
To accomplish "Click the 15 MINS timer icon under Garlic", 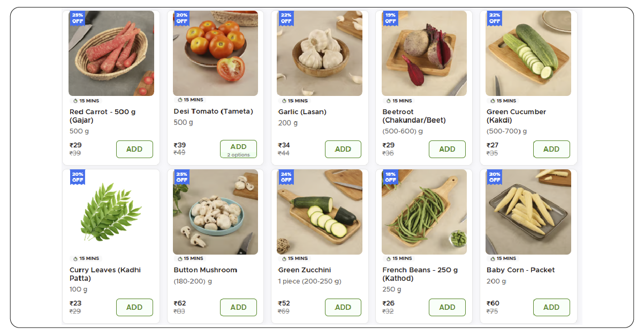I will point(284,101).
